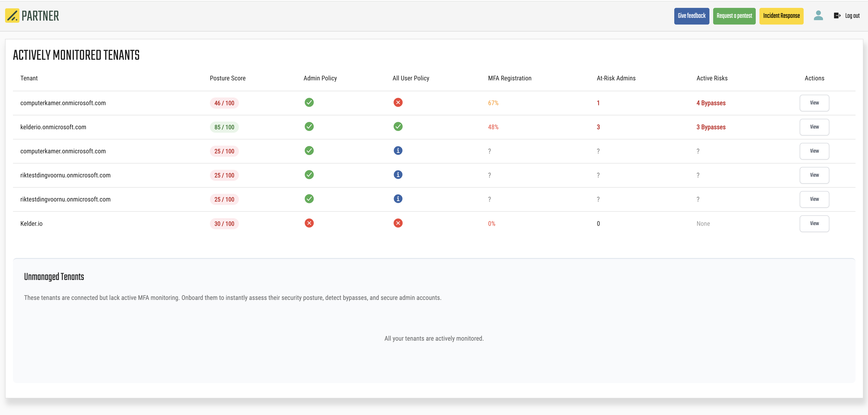Click blue info icon in fifth tenant row
Screen dimensions: 868x415
[398, 199]
